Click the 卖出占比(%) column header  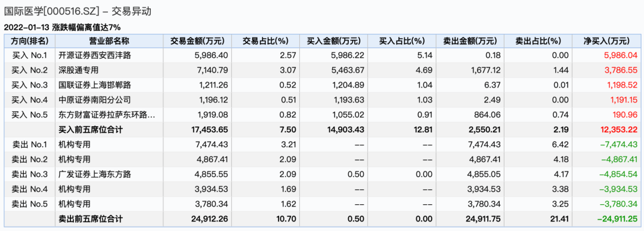538,41
